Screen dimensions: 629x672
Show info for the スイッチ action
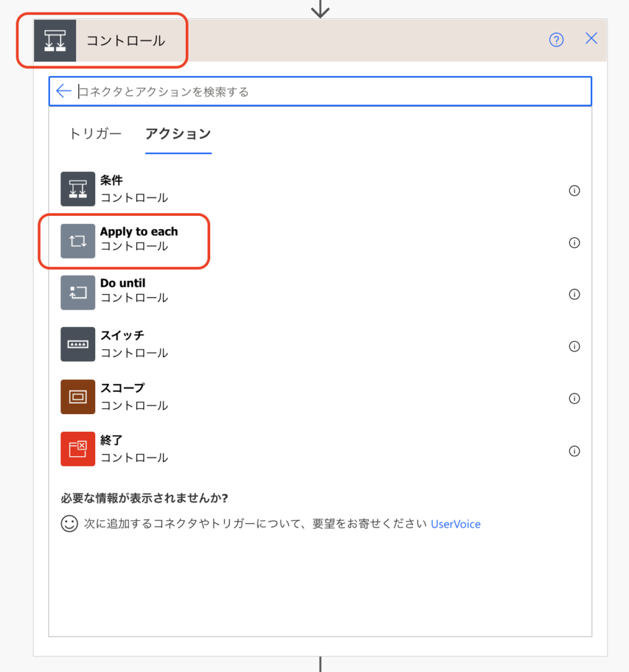(574, 346)
